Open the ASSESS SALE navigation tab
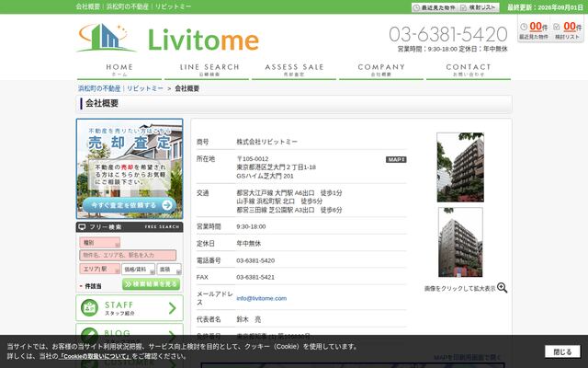The image size is (588, 368). [294, 70]
